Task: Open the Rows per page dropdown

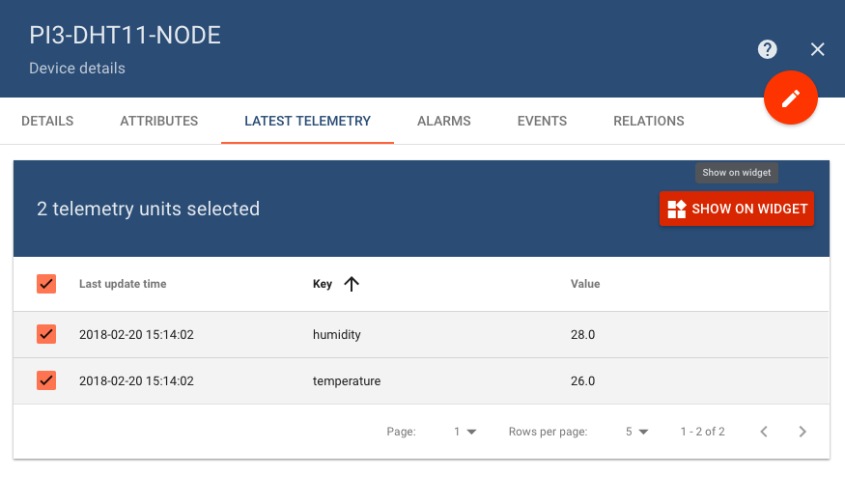Action: point(636,432)
